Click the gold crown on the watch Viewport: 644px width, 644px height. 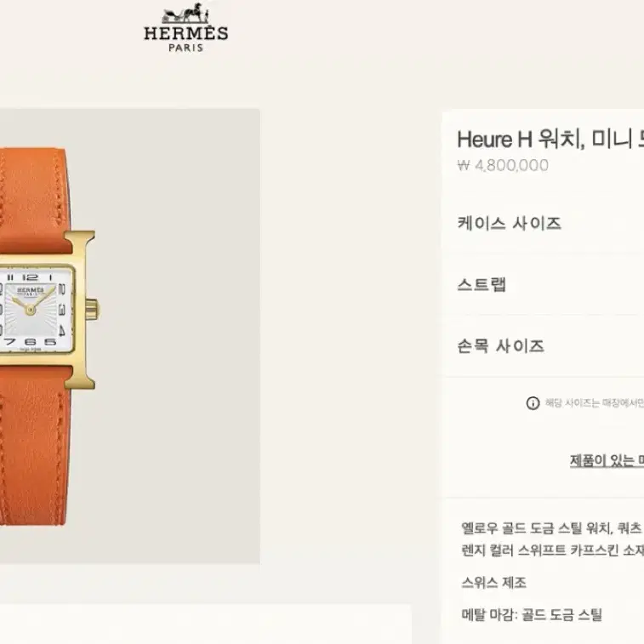[92, 310]
